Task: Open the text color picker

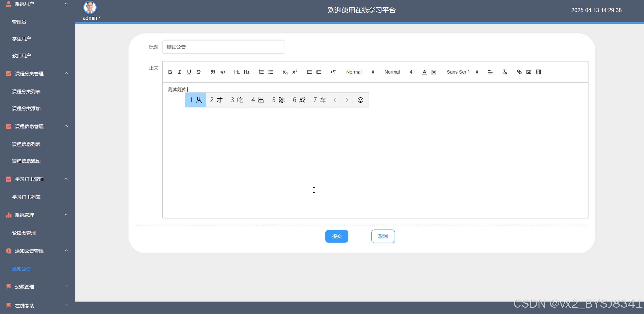Action: pyautogui.click(x=424, y=72)
